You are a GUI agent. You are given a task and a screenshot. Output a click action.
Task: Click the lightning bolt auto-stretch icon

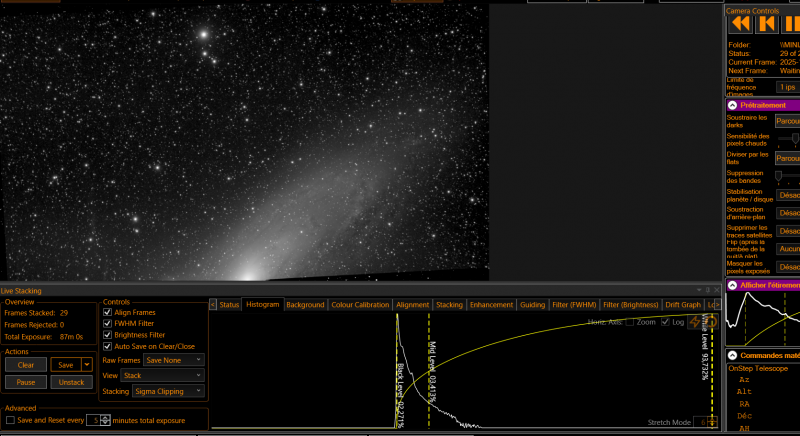point(695,322)
